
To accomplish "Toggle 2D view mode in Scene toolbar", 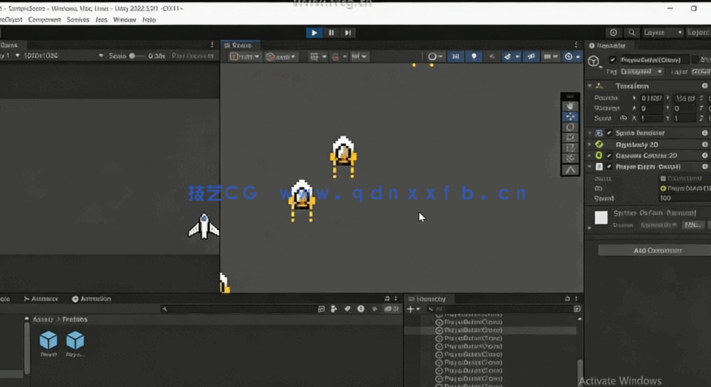I will [x=455, y=56].
